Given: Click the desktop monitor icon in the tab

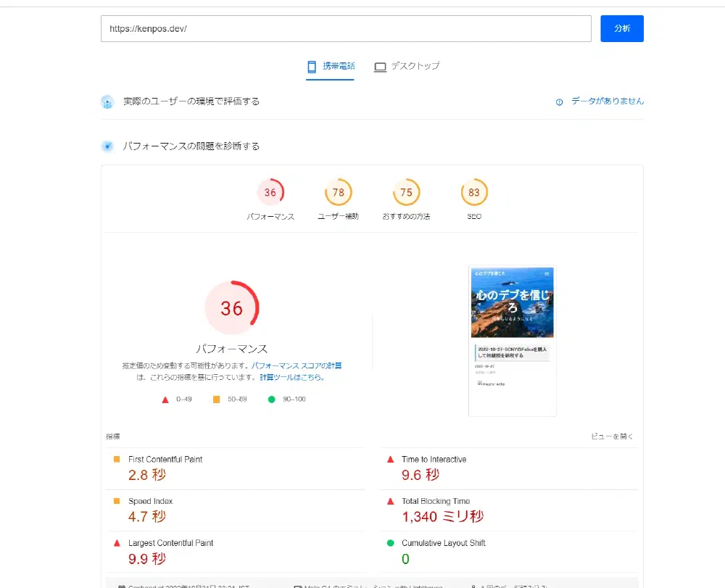Looking at the screenshot, I should point(380,67).
